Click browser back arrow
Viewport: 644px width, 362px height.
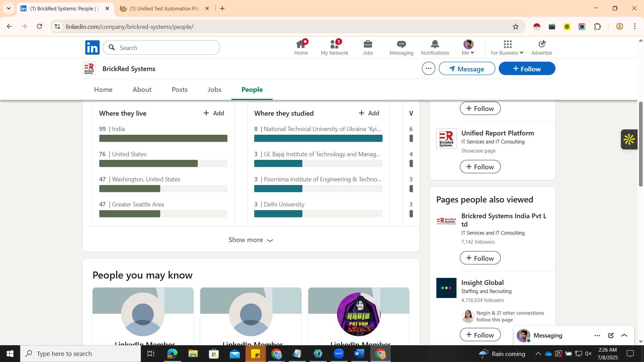[9, 26]
